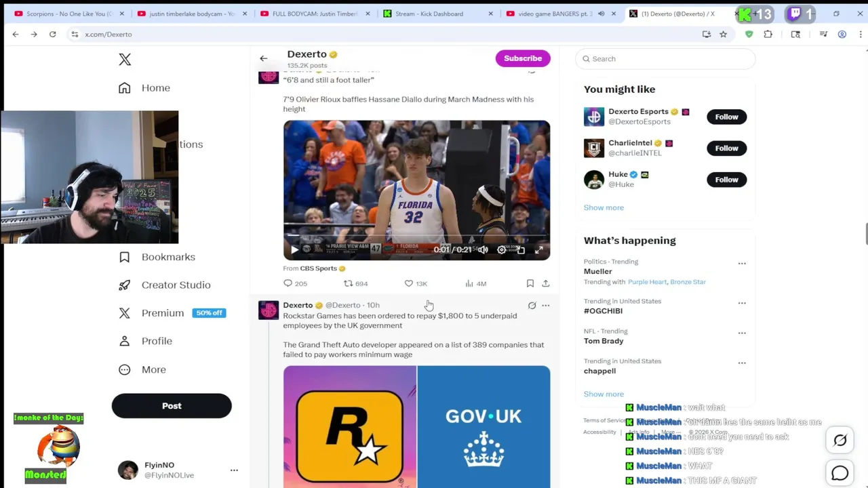The width and height of the screenshot is (868, 488).
Task: Open the Profile person icon
Action: coord(125,341)
